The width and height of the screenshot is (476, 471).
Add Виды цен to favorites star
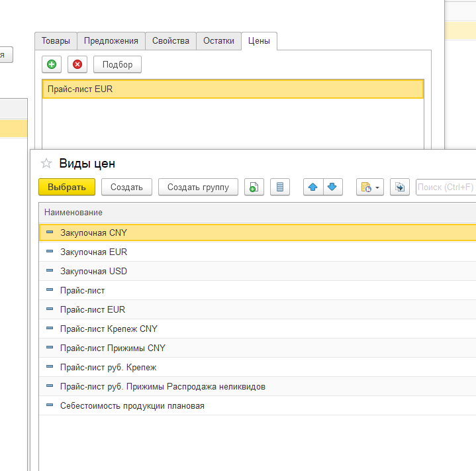click(x=46, y=164)
